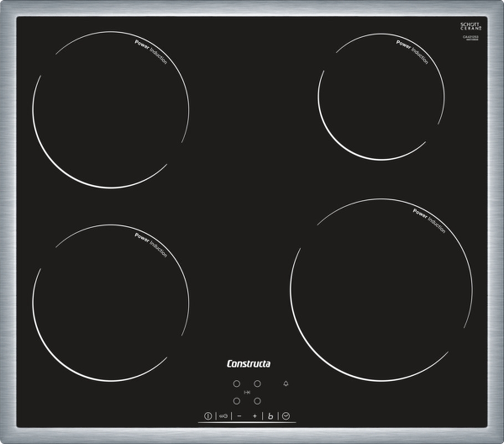Click inside the front-left cooking zone
This screenshot has height=444, width=504.
click(x=110, y=303)
